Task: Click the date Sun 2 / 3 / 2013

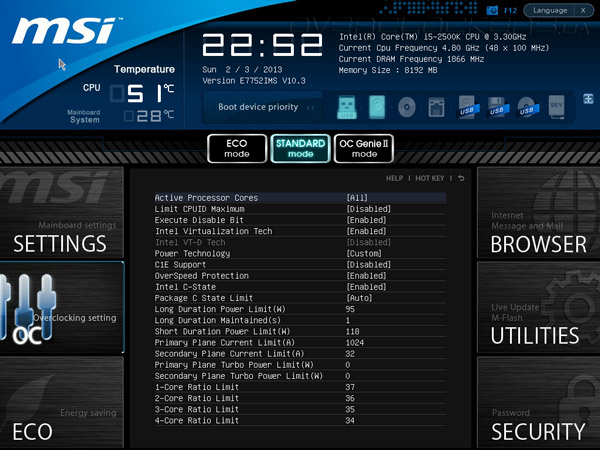Action: pos(242,70)
